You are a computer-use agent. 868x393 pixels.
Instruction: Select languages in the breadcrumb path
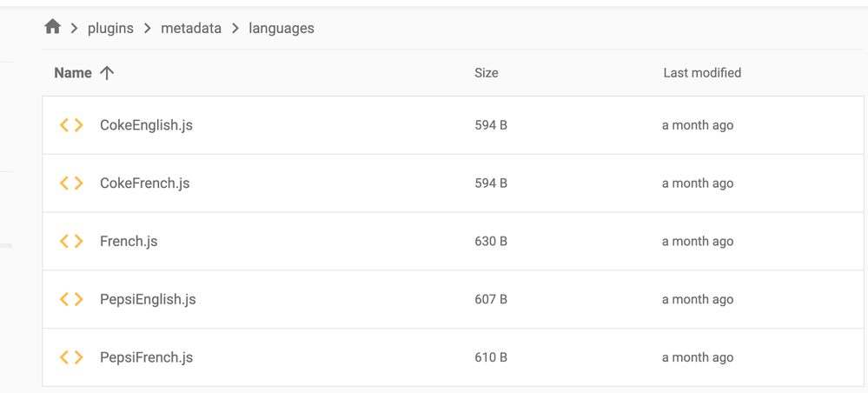282,29
